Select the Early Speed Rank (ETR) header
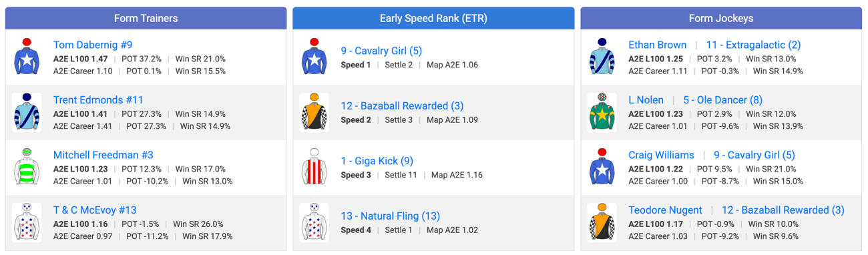The height and width of the screenshot is (255, 868). coord(433,18)
